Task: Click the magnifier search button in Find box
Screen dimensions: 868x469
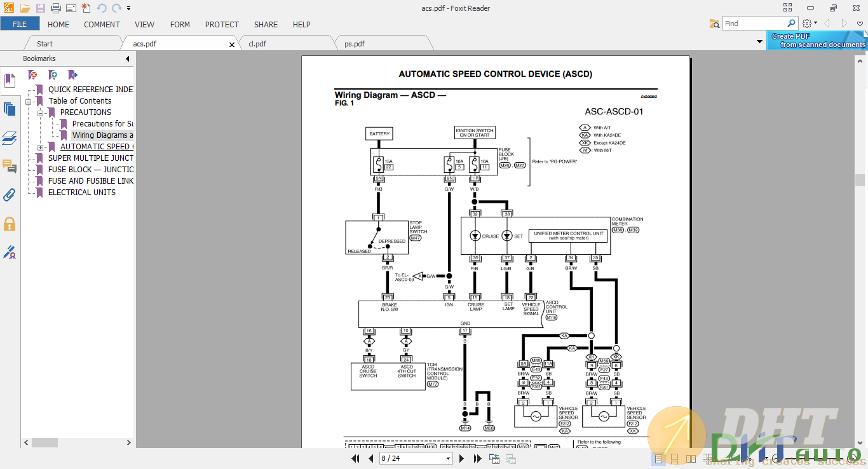Action: 792,24
